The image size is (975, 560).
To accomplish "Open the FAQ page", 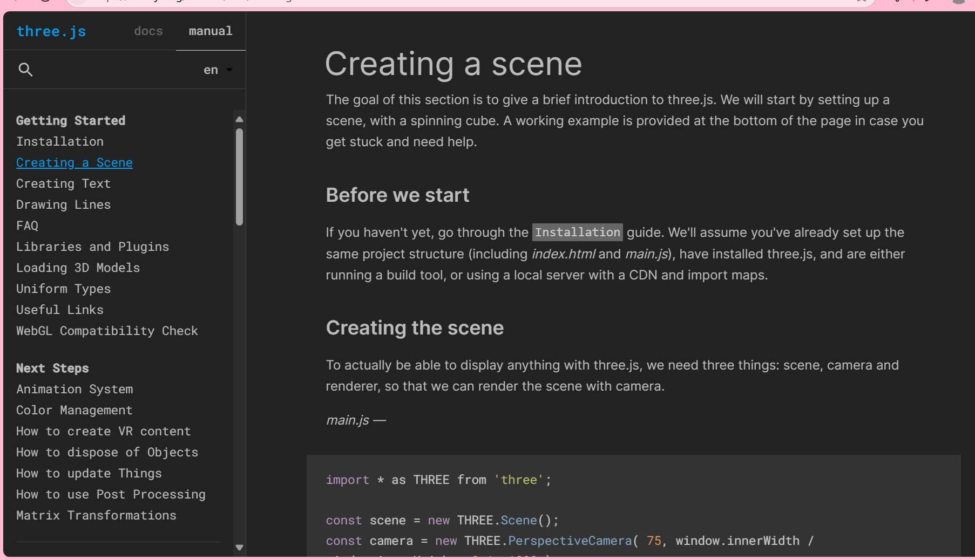I will [28, 226].
